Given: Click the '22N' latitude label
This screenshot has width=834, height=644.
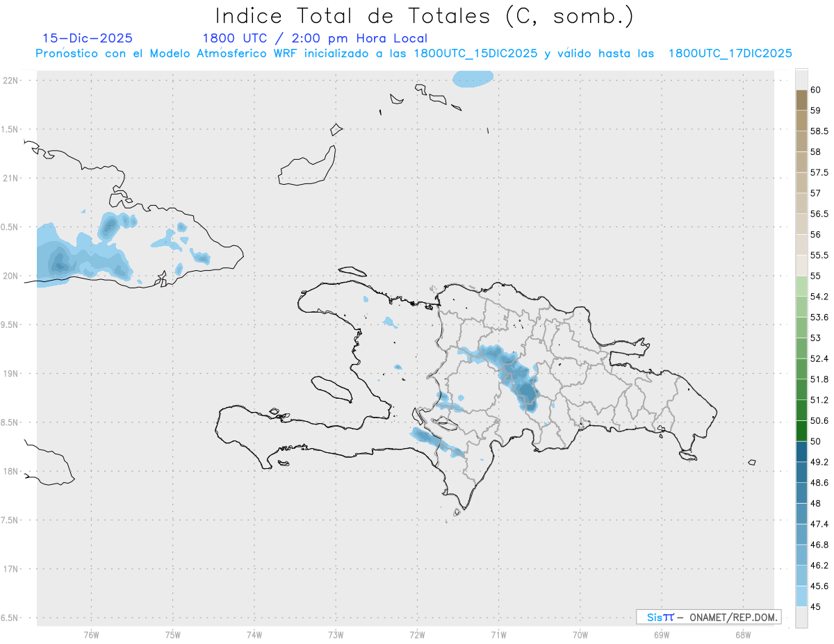Looking at the screenshot, I should [12, 80].
